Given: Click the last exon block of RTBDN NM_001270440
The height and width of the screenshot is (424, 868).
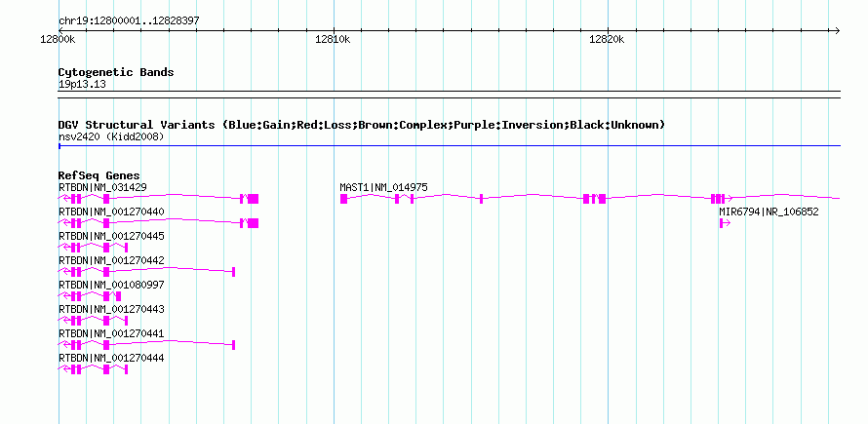Looking at the screenshot, I should coord(254,223).
